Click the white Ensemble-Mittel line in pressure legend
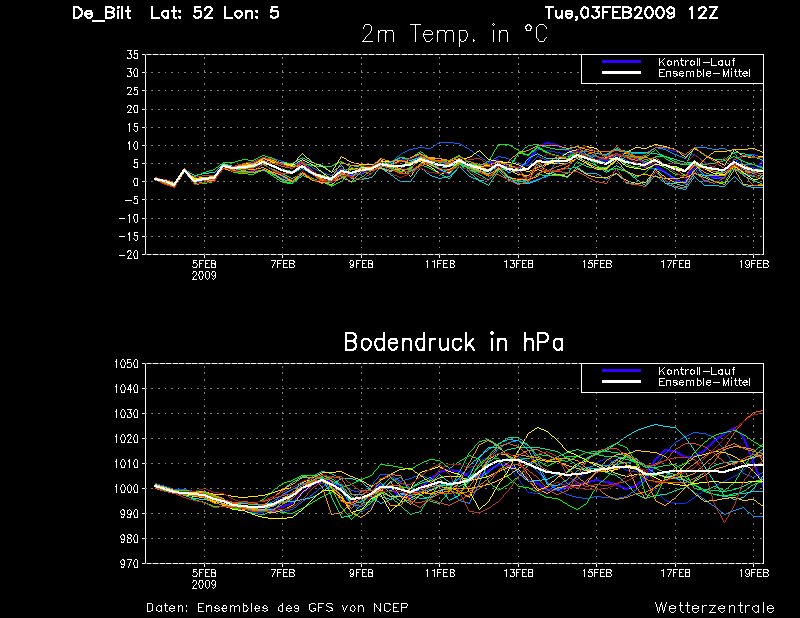Viewport: 800px width, 618px height. pos(621,382)
